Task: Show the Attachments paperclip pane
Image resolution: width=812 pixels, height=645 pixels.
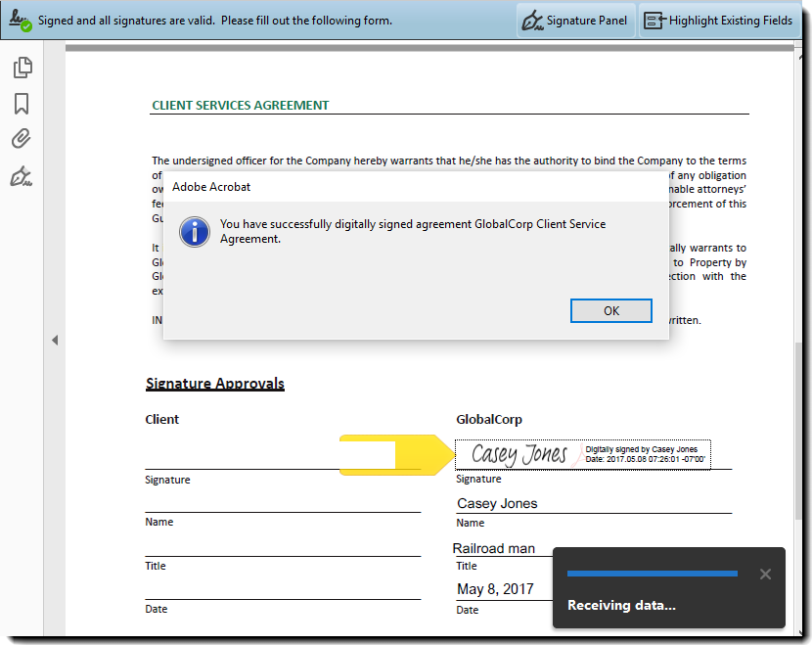Action: pyautogui.click(x=22, y=139)
